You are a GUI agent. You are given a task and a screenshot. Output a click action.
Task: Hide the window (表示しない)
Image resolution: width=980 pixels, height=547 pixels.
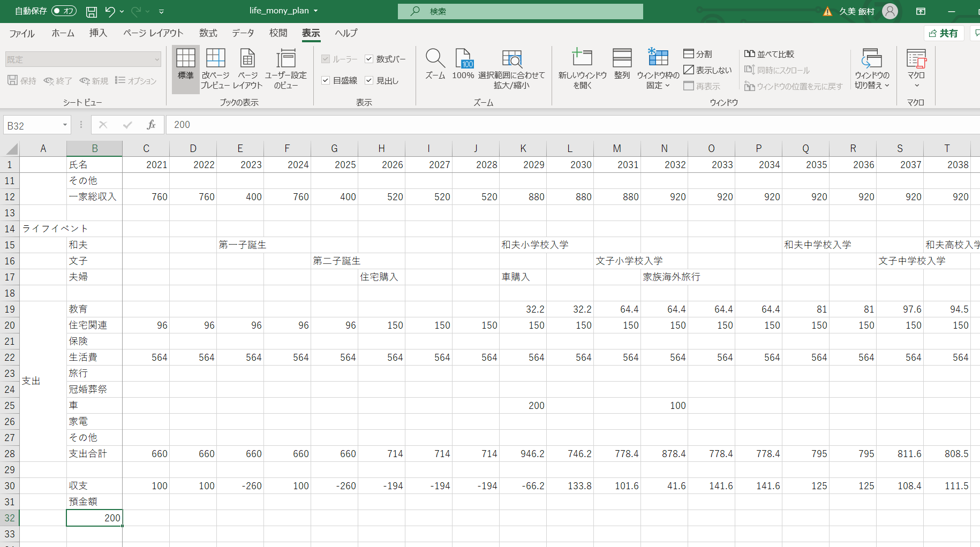click(x=707, y=70)
